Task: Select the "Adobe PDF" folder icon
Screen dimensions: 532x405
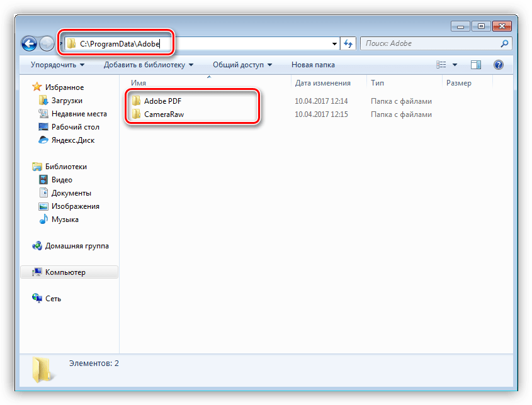Action: click(136, 101)
